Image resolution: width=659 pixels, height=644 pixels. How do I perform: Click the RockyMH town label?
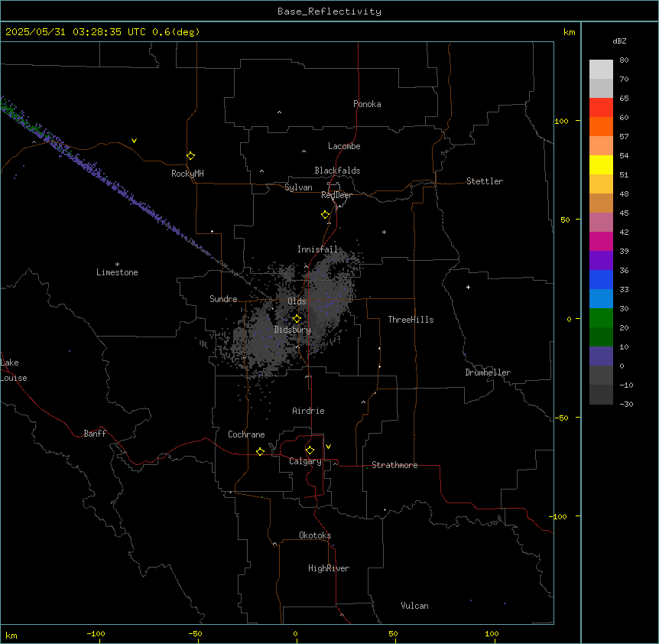coord(187,174)
